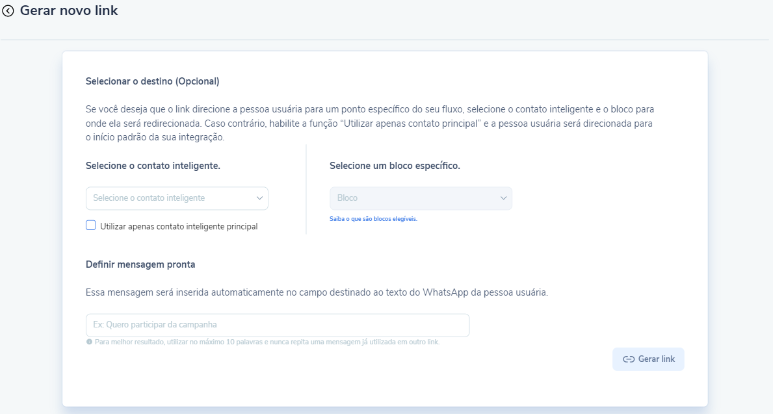Click the checkbox label text about contato principal
Viewport: 773px width, 416px height.
tap(179, 227)
